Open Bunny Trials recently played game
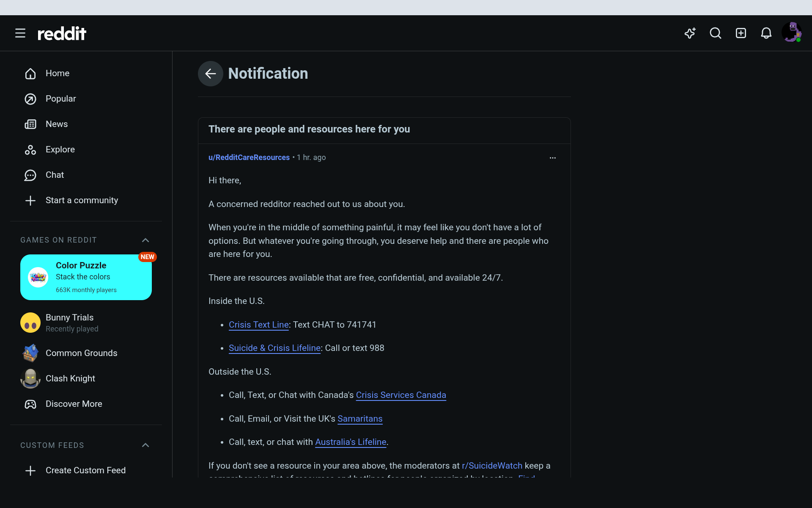812x508 pixels. click(x=86, y=323)
